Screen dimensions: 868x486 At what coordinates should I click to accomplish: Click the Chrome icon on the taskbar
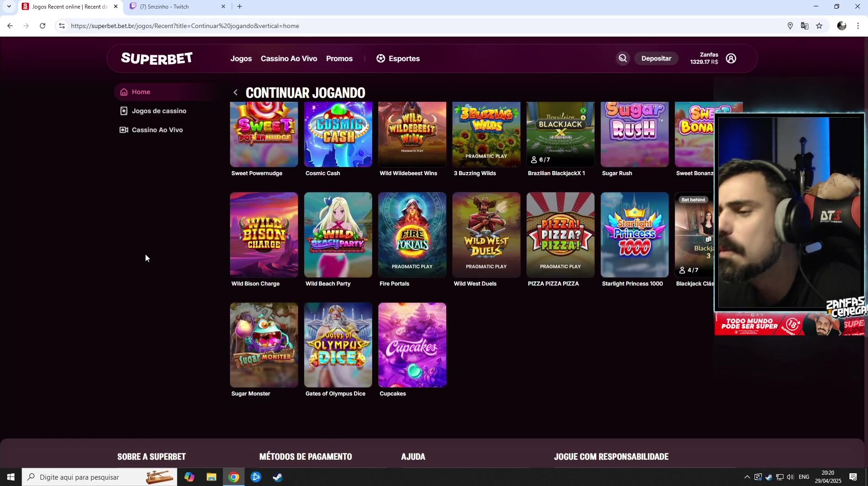coord(234,477)
